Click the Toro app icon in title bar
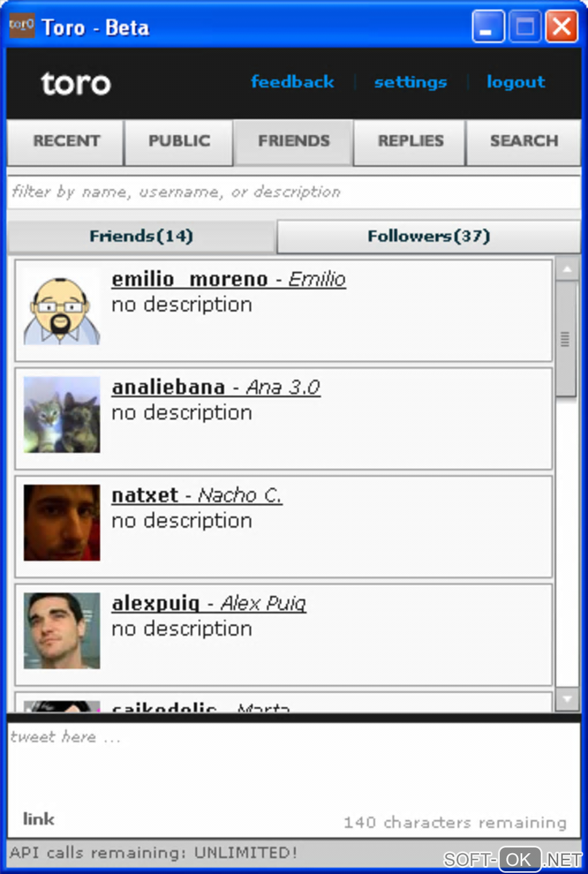588x874 pixels. coord(22,26)
